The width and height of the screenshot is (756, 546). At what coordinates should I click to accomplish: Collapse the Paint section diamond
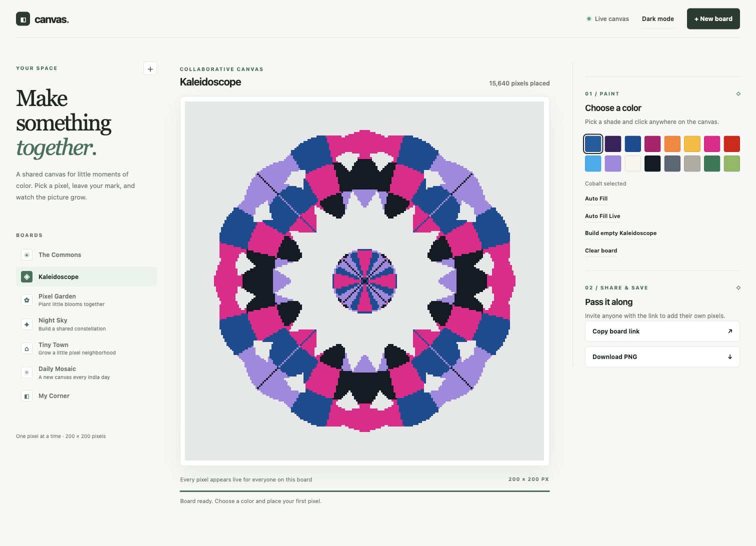(x=738, y=93)
